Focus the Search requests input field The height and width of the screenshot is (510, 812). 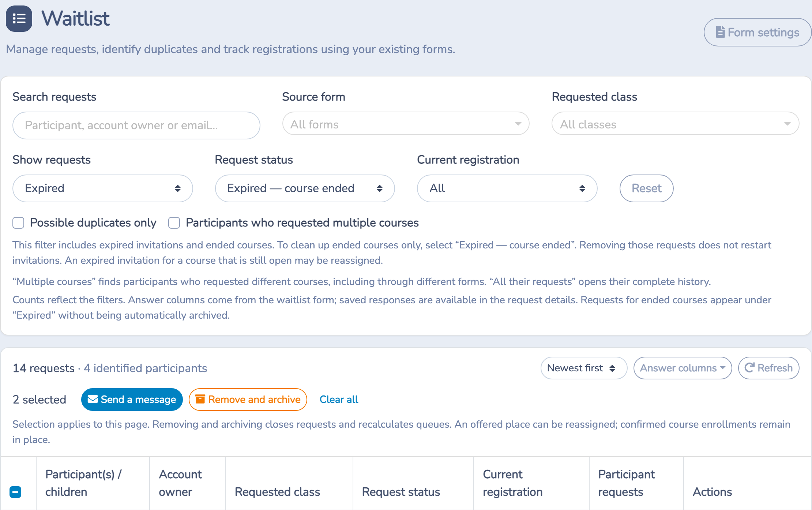click(x=136, y=125)
